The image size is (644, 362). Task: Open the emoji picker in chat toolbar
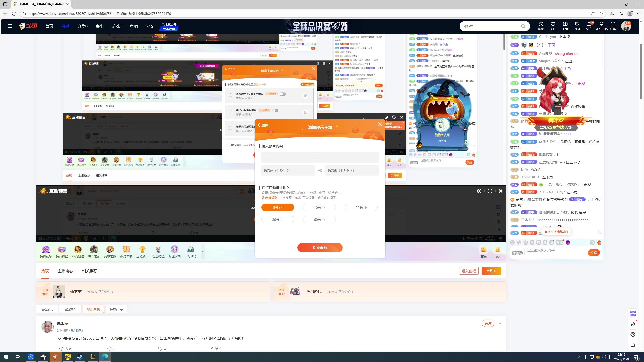pyautogui.click(x=512, y=242)
